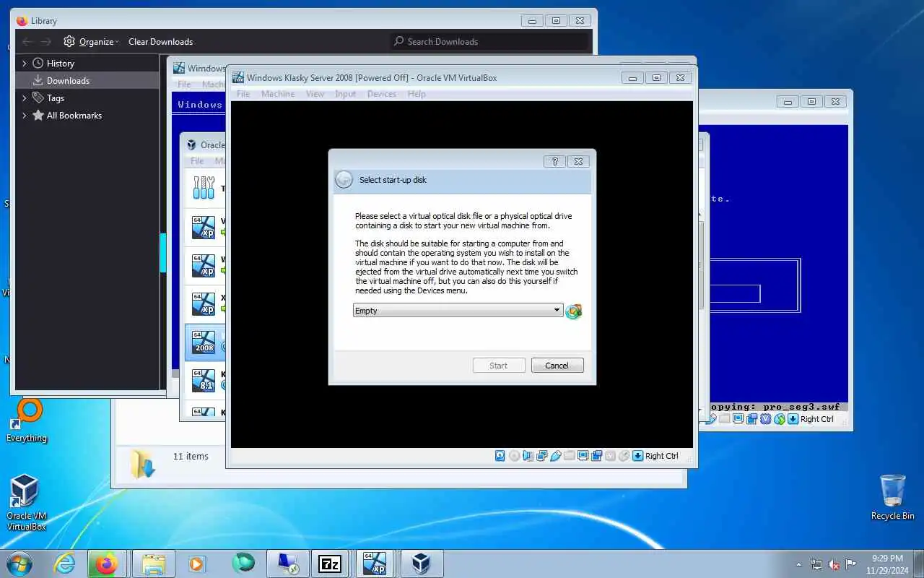The width and height of the screenshot is (924, 578).
Task: Open Oracle VM VirtualBox desktop shortcut
Action: (26, 503)
